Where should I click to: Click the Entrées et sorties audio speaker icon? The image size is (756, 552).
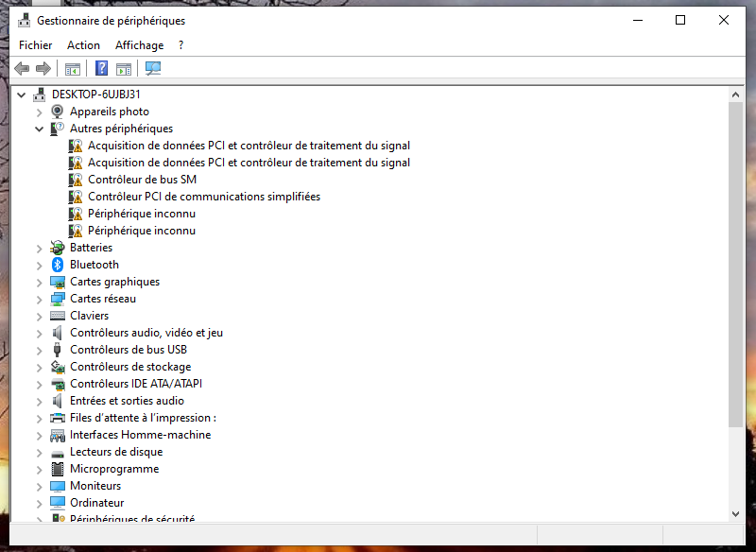[58, 401]
